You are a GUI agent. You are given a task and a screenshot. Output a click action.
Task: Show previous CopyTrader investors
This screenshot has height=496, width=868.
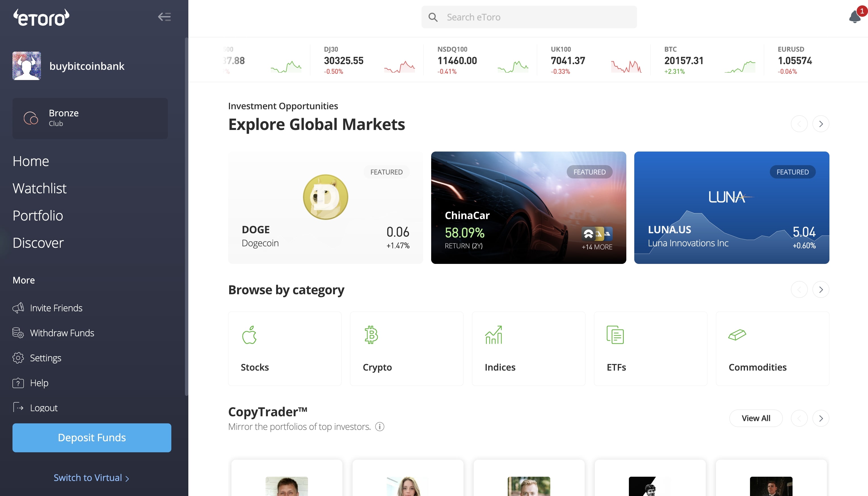point(799,418)
